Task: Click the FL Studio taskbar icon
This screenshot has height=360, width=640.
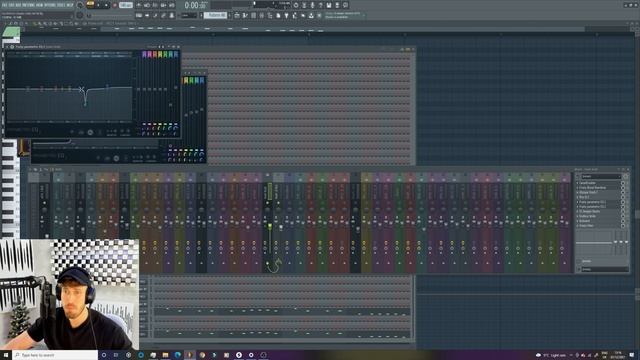Action: [x=189, y=355]
